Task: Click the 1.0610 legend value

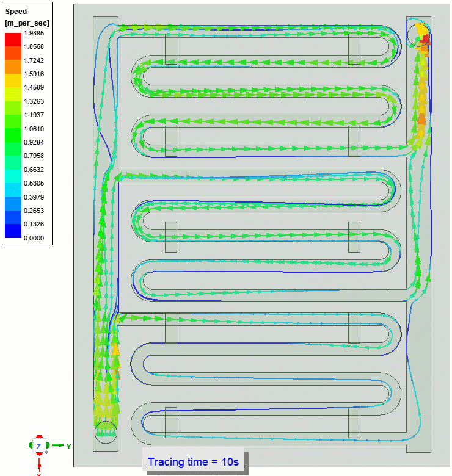Action: [34, 129]
